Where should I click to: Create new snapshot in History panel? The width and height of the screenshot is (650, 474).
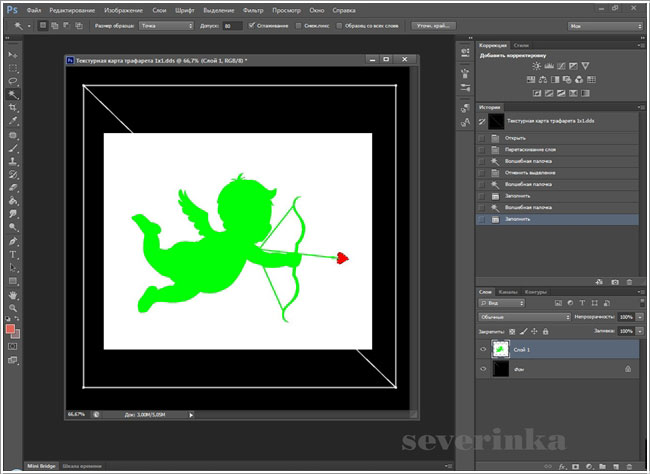point(613,282)
